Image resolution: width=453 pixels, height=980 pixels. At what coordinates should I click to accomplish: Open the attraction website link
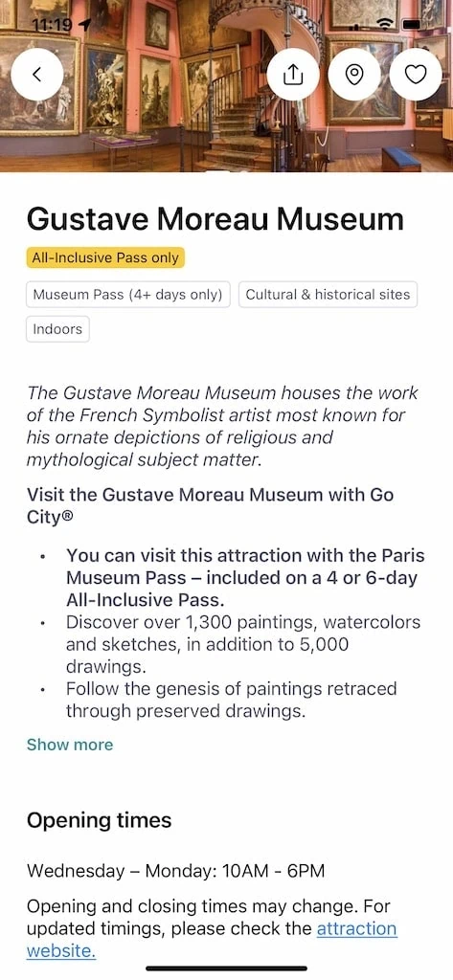coord(212,940)
